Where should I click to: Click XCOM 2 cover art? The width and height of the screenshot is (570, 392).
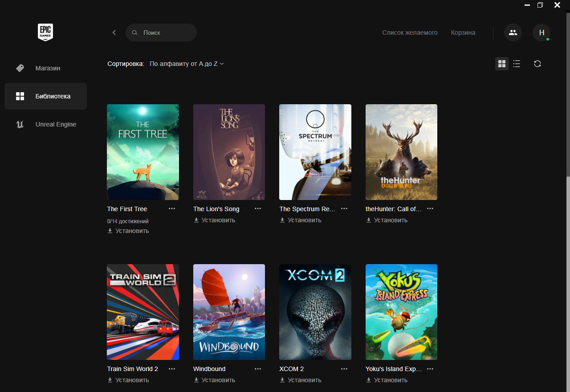(x=315, y=312)
